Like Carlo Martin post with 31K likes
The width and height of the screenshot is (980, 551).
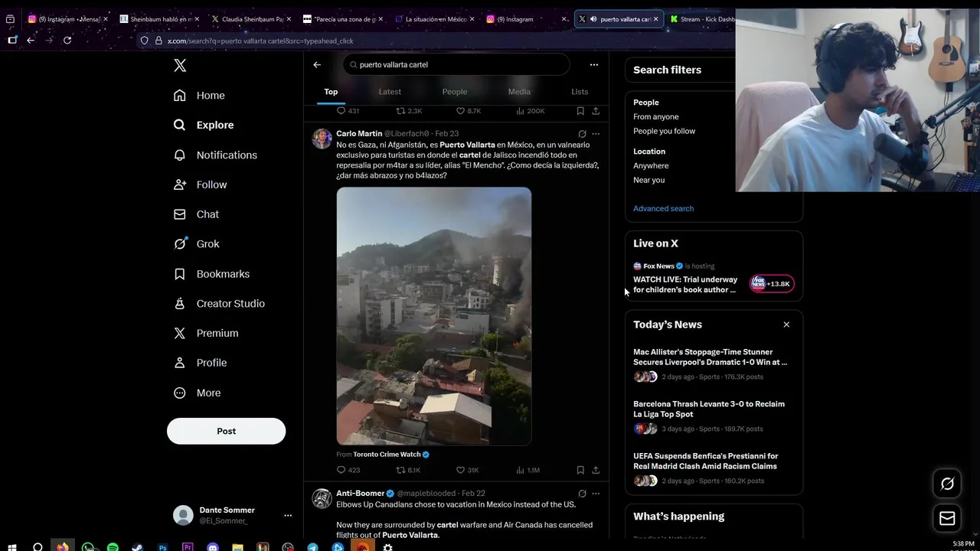click(467, 470)
